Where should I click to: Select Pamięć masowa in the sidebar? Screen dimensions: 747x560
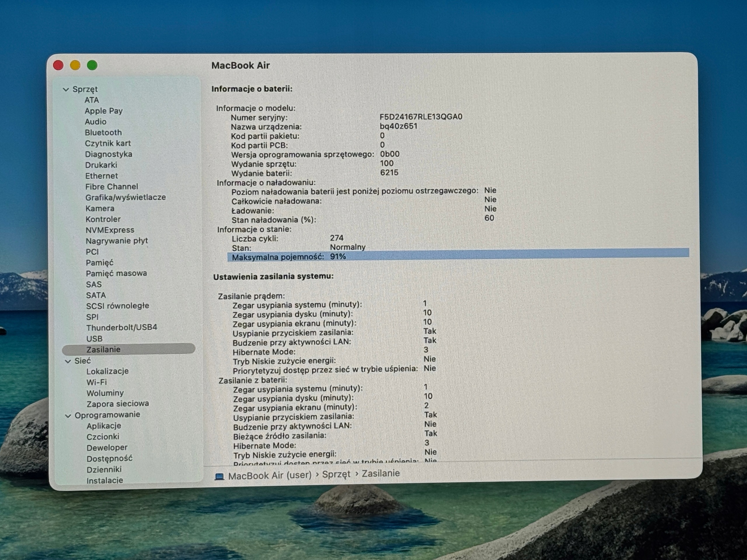tap(116, 273)
